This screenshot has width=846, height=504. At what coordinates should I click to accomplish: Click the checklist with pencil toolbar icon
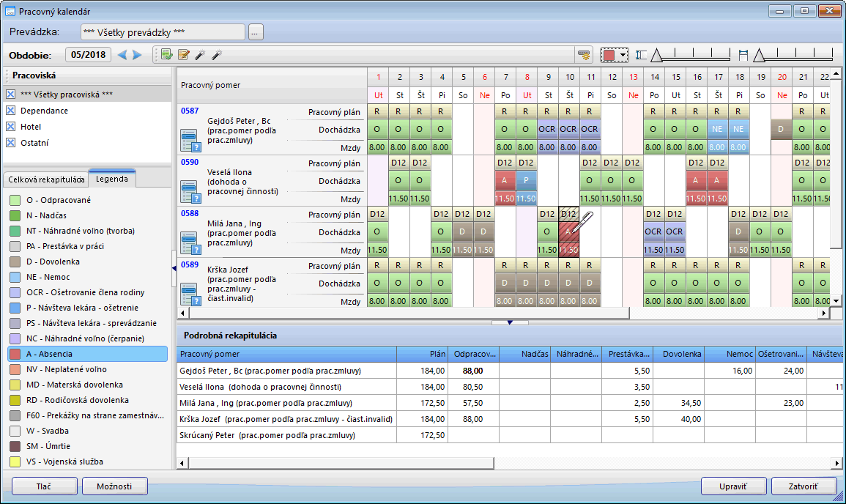pos(183,55)
